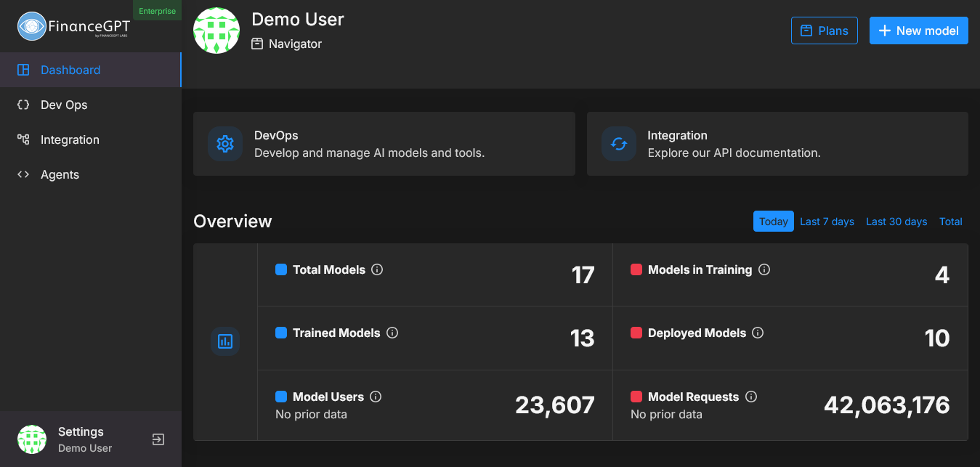Select the Total time range
Image resolution: width=980 pixels, height=467 pixels.
[x=950, y=222]
